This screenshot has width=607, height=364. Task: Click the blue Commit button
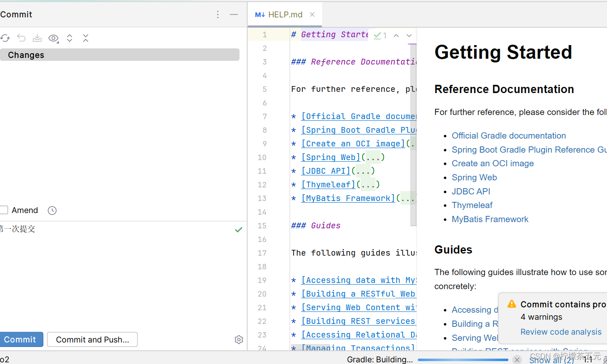[x=20, y=340]
